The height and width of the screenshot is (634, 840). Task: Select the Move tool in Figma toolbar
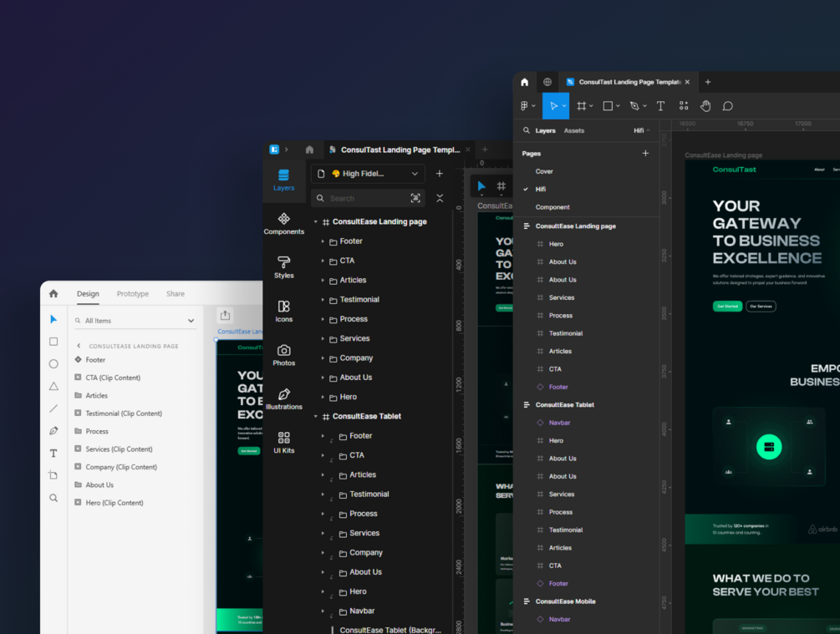[555, 106]
